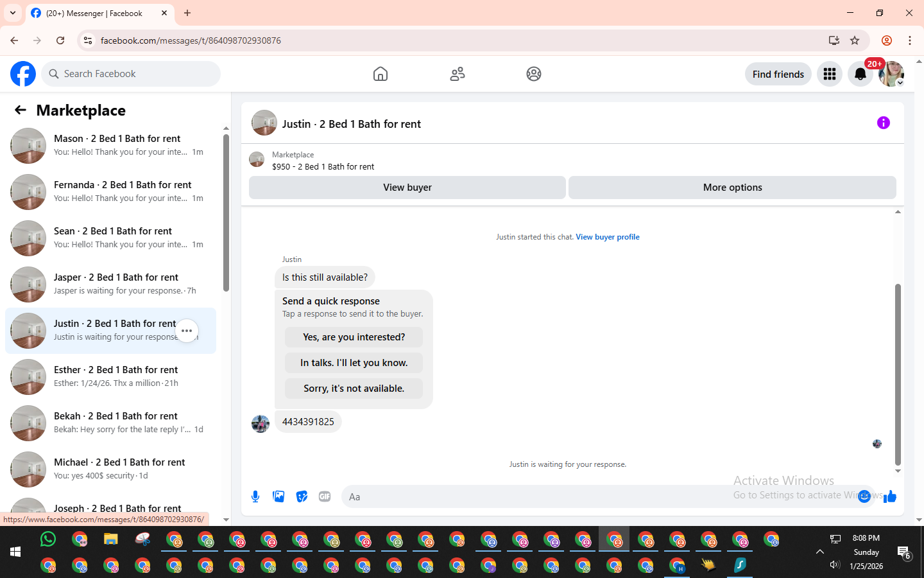Open the emoji picker in message box

point(864,496)
